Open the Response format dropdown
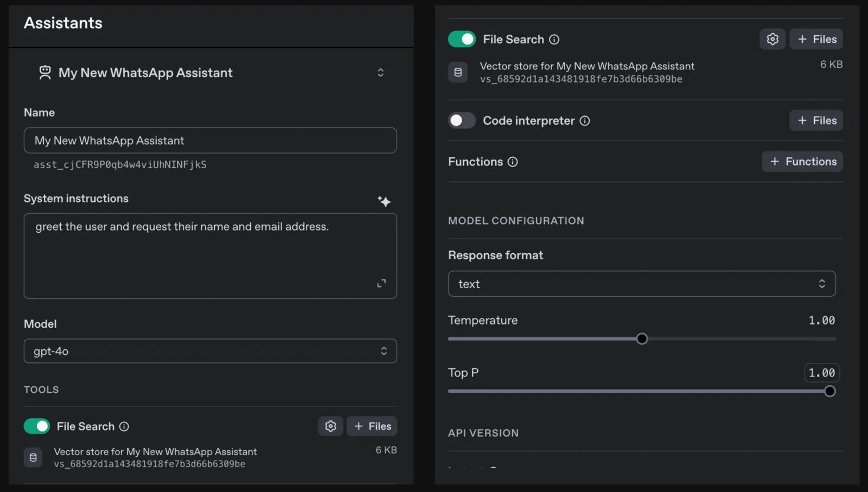Viewport: 868px width, 492px height. 642,284
